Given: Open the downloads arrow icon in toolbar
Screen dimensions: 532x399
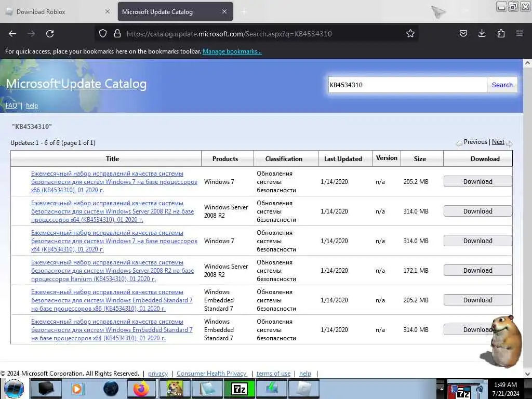Looking at the screenshot, I should point(482,33).
